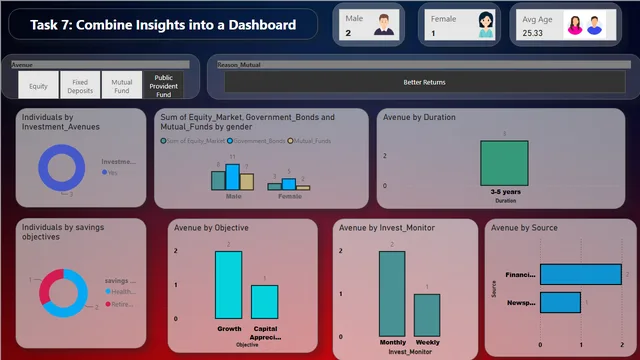Select the Equity slicer button
Viewport: 640px width, 360px height.
[x=38, y=85]
